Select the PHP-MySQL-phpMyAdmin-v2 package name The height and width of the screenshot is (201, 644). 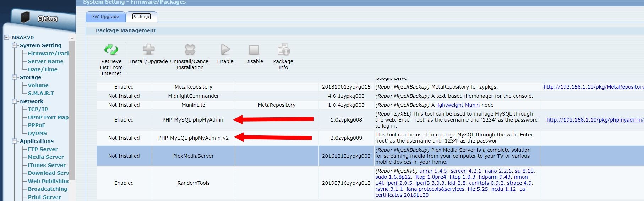pyautogui.click(x=193, y=138)
